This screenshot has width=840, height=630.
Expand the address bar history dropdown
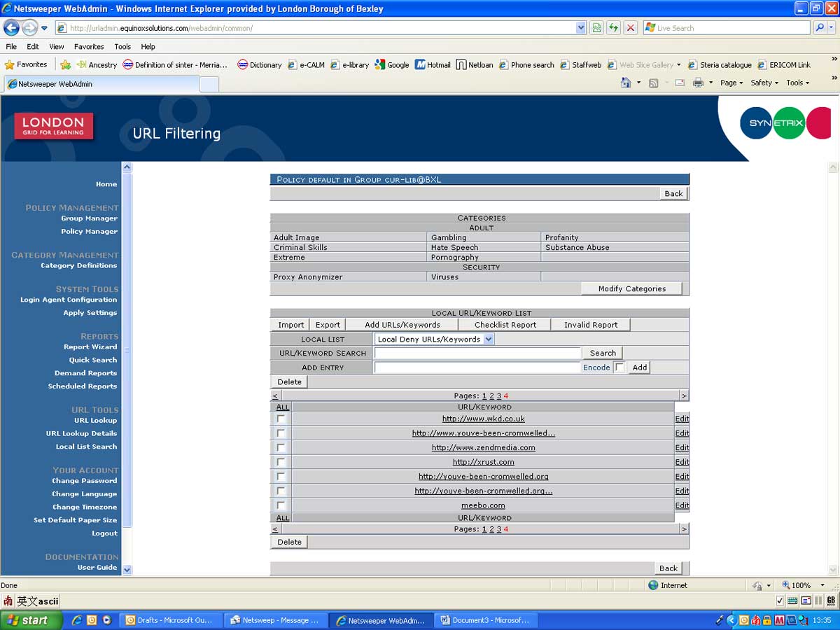(580, 28)
